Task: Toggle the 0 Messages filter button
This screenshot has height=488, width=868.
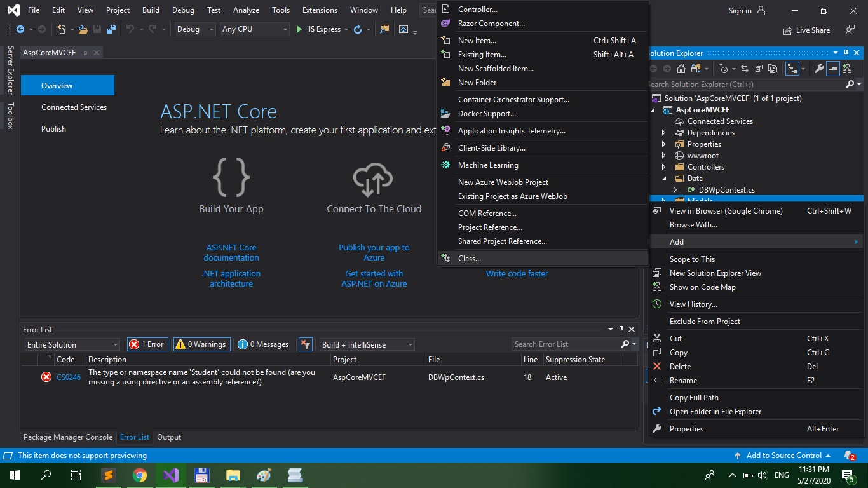Action: pos(264,344)
